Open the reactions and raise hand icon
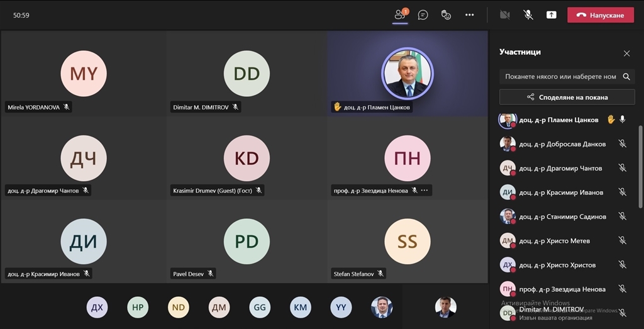 [x=446, y=14]
